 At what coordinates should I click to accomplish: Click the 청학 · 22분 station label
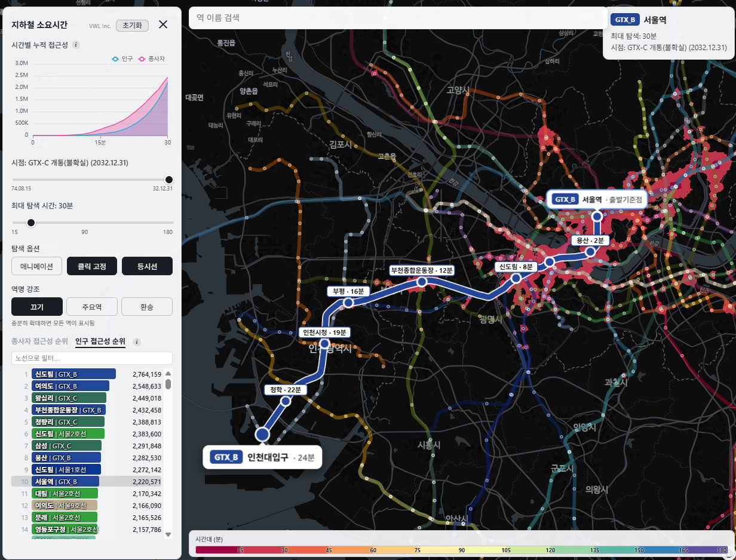coord(286,390)
